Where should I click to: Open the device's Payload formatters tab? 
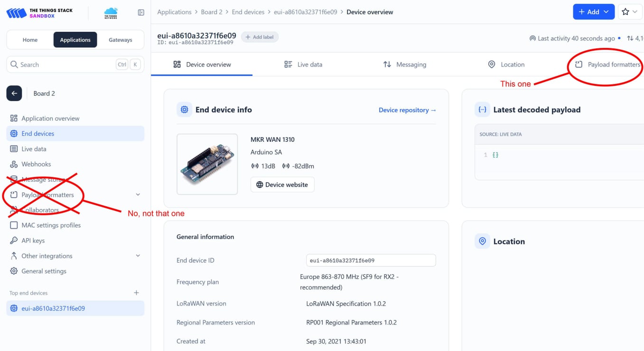(x=607, y=65)
